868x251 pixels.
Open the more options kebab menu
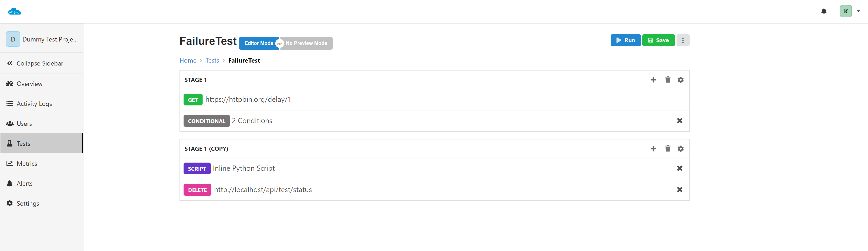682,41
